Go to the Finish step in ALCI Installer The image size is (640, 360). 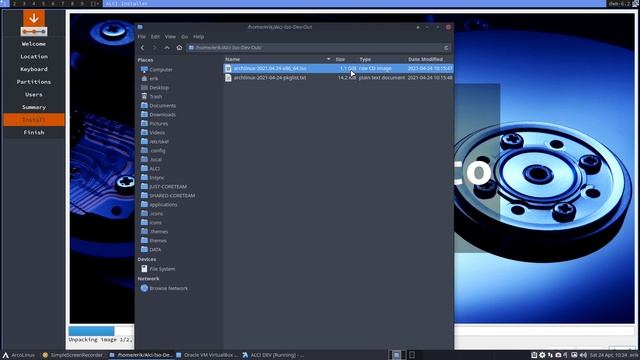click(34, 132)
